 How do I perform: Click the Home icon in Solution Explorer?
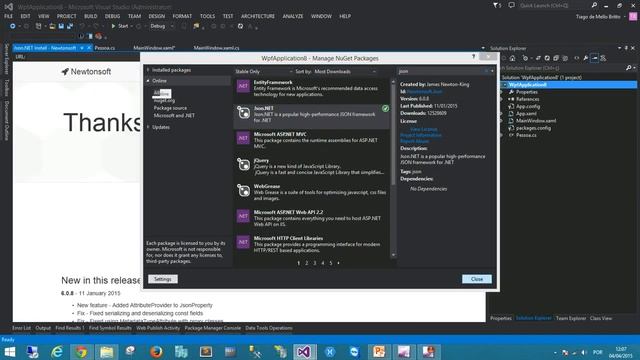(x=513, y=58)
